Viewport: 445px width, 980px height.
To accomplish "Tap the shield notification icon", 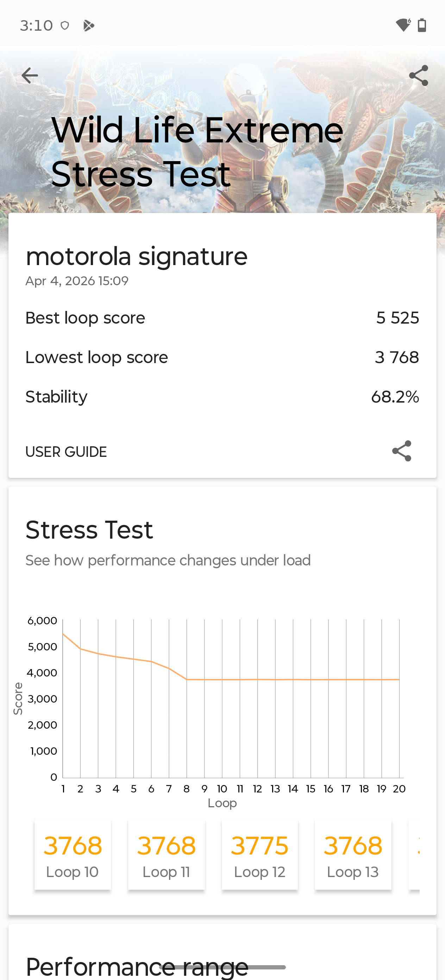I will [65, 25].
